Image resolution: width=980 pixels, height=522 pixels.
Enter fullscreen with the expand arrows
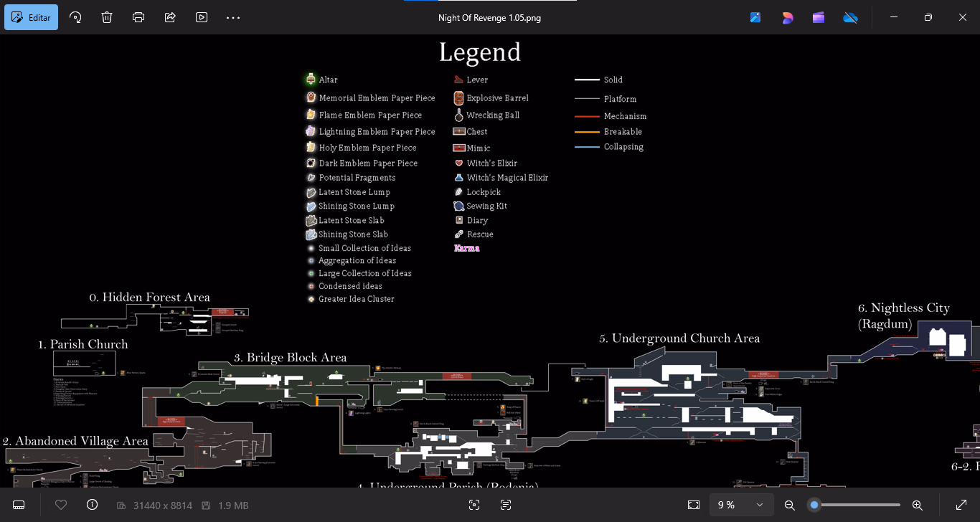point(961,505)
